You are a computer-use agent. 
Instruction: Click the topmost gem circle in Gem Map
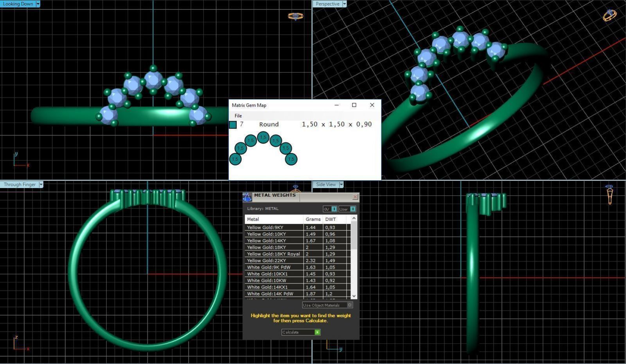coord(263,137)
